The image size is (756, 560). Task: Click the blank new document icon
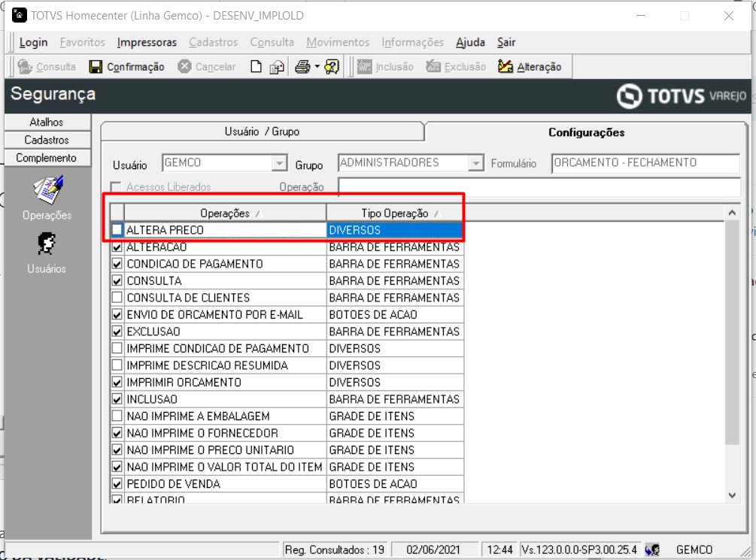coord(256,66)
